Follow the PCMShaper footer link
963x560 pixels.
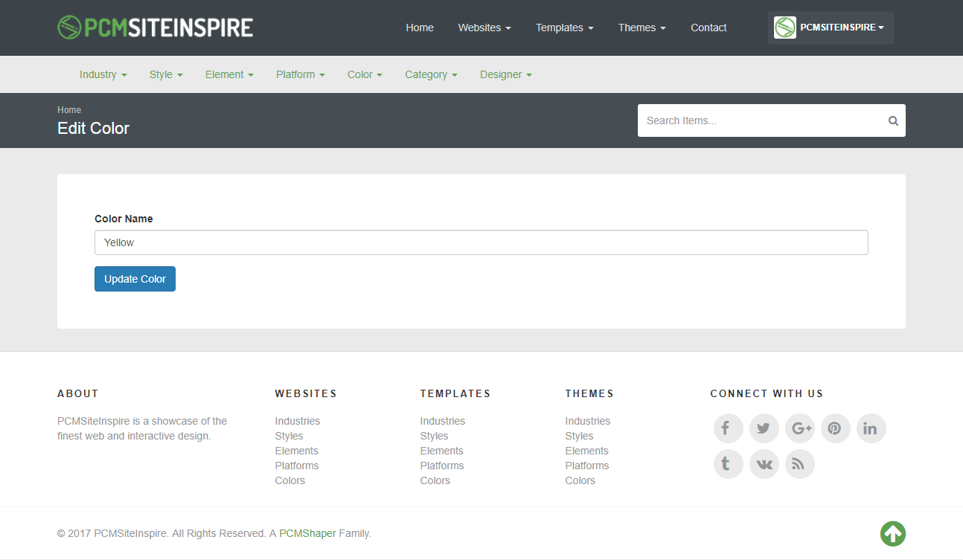307,533
